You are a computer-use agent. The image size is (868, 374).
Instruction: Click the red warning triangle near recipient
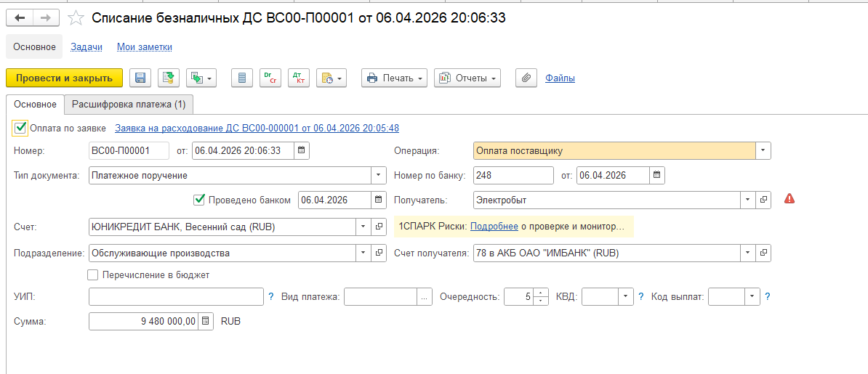pos(789,199)
